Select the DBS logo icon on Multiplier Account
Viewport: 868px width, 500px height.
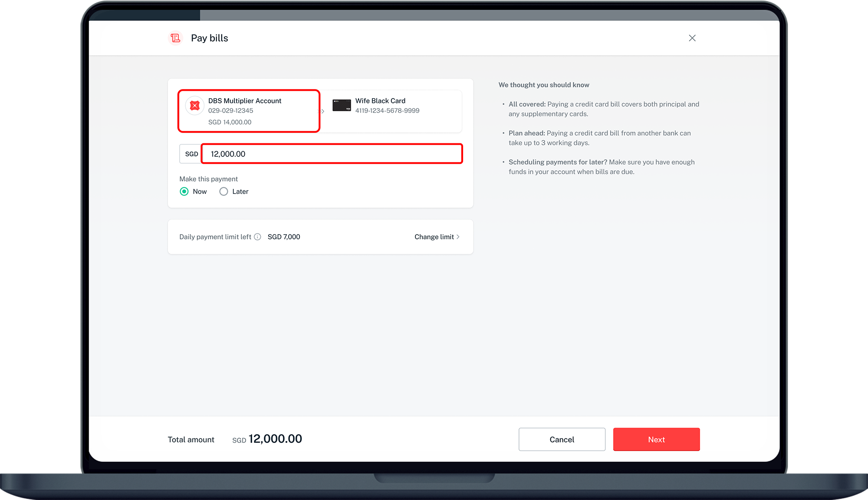pos(194,105)
